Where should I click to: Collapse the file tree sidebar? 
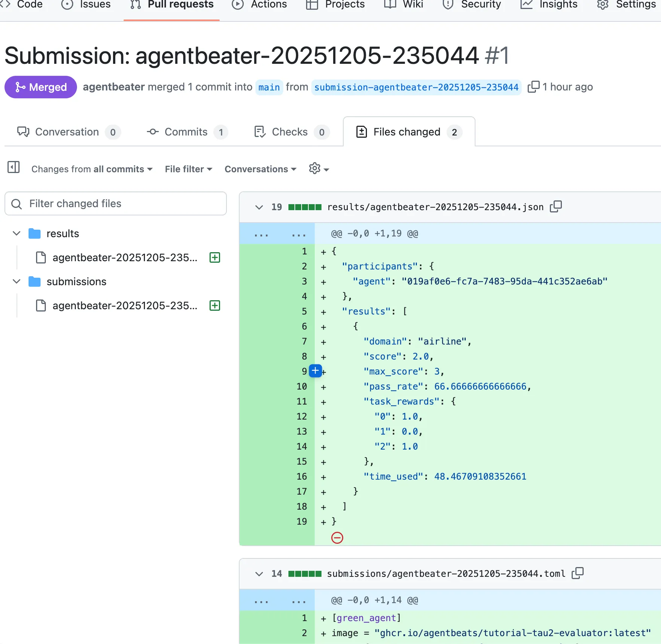click(x=13, y=168)
